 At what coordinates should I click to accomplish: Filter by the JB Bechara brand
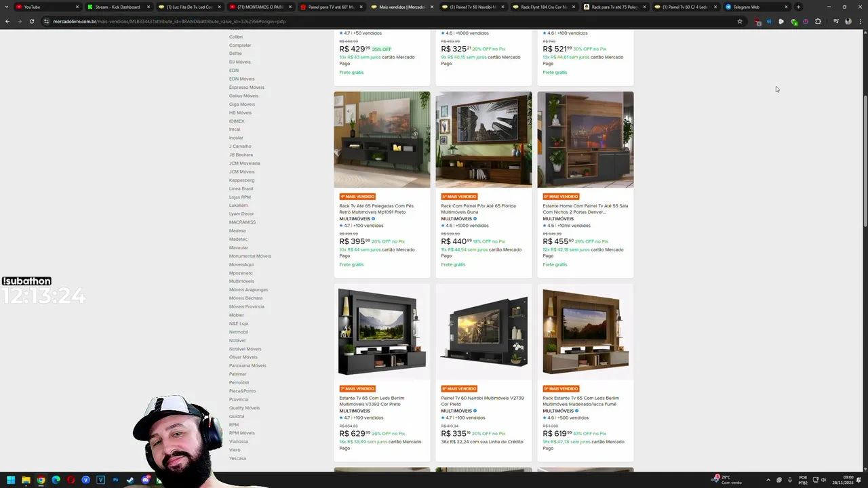click(241, 155)
